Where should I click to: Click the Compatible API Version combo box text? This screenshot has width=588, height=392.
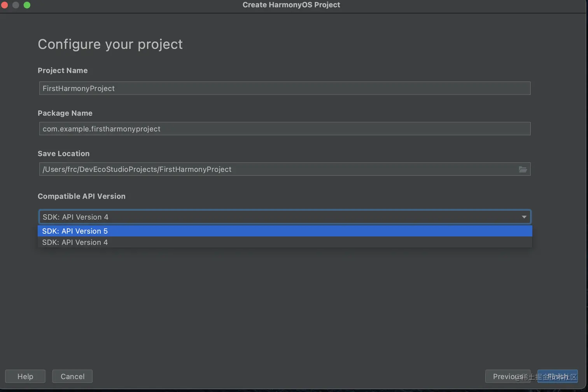(x=75, y=217)
